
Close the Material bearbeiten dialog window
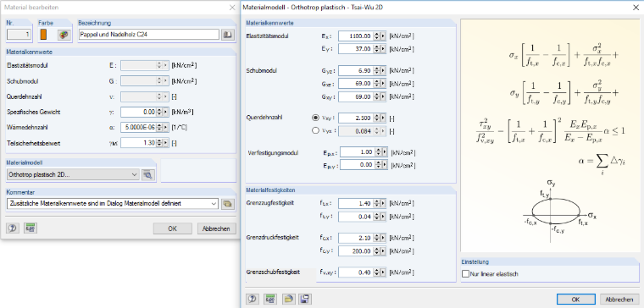click(232, 7)
